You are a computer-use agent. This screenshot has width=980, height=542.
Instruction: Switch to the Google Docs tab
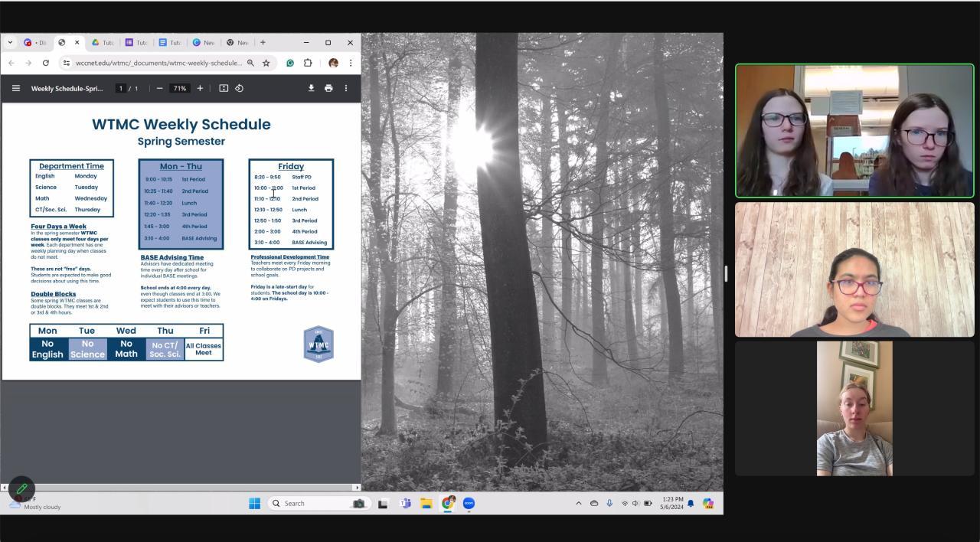(x=170, y=42)
